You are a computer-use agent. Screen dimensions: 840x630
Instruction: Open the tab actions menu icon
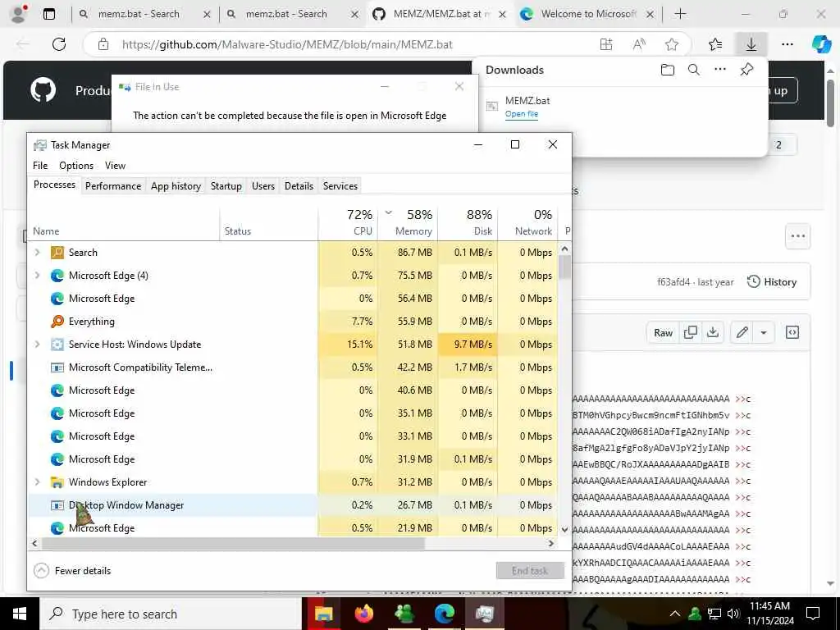click(x=49, y=14)
